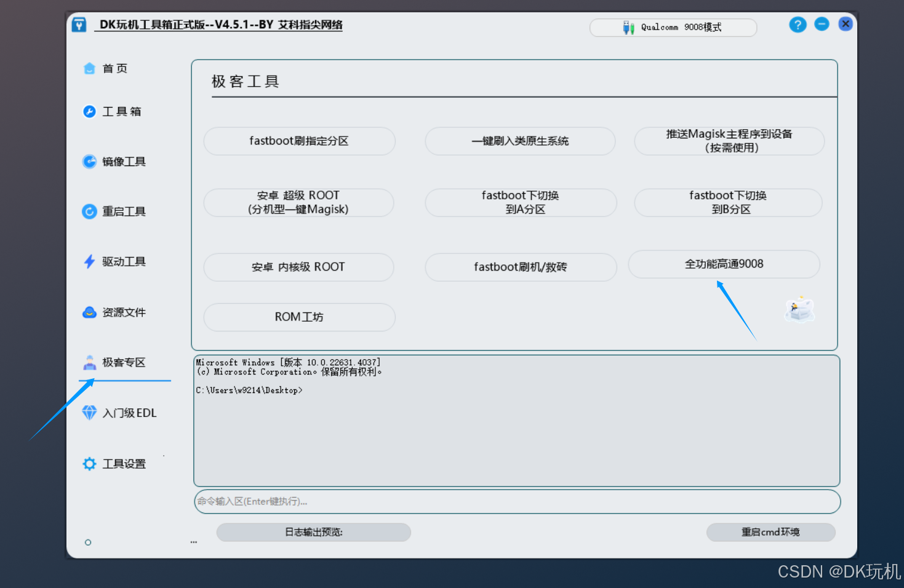Viewport: 904px width, 588px height.
Task: Click the 极客专区 person icon
Action: [89, 362]
